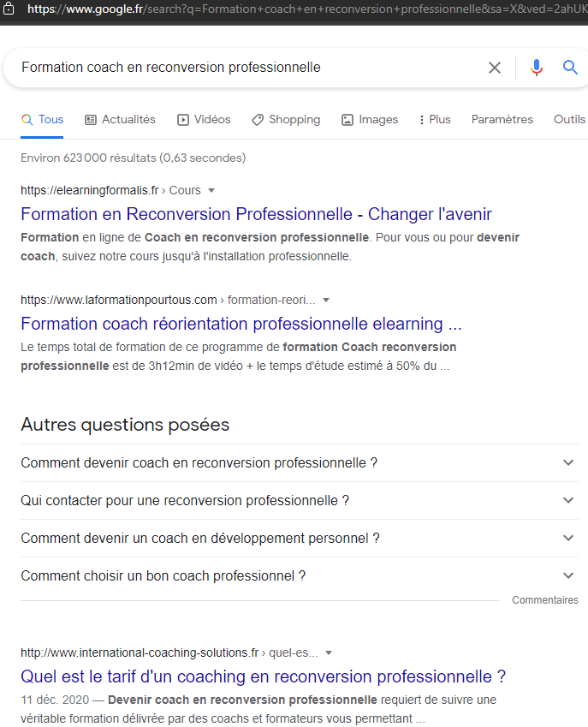Viewport: 588px width, 727px height.
Task: Open "Quel est le tarif d'un coaching" link
Action: point(263,676)
